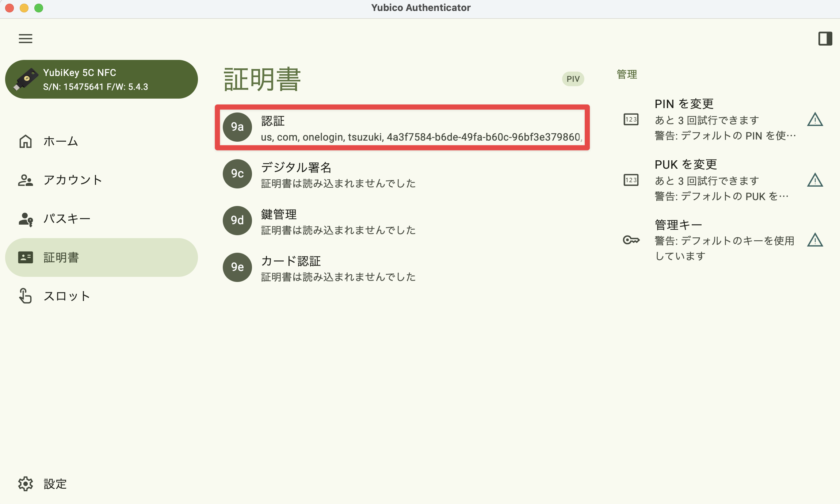Click the serial number text S/N: 15475641
The width and height of the screenshot is (840, 504).
click(x=73, y=87)
